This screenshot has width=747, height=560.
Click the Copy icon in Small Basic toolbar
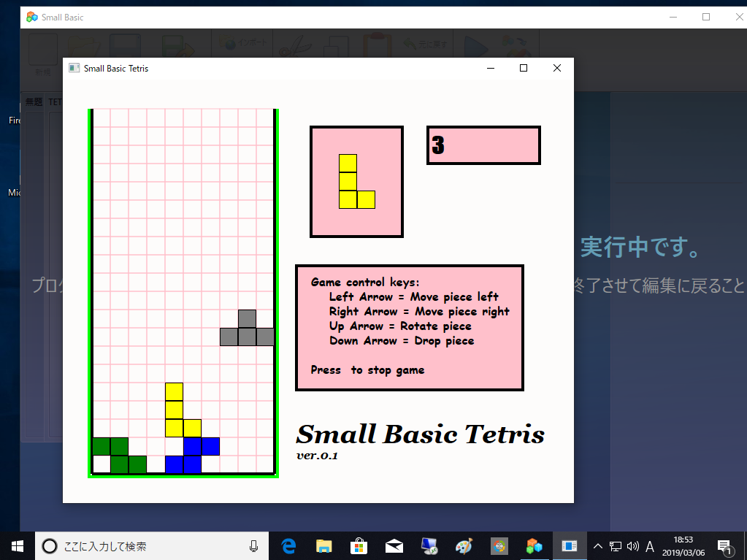335,47
